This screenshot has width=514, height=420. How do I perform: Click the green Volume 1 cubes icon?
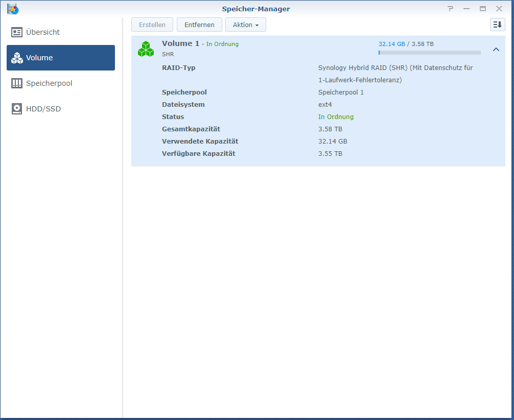(x=146, y=49)
